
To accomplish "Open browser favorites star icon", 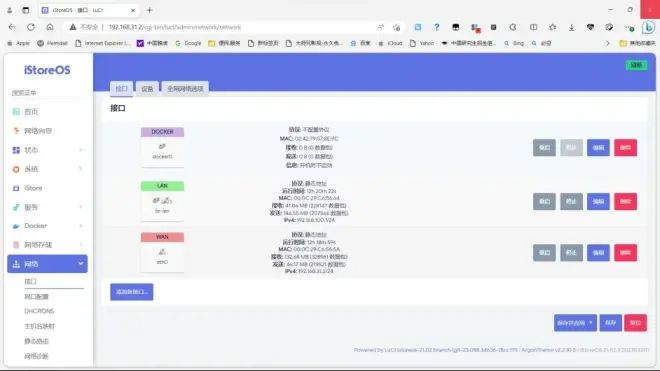I will tap(552, 27).
